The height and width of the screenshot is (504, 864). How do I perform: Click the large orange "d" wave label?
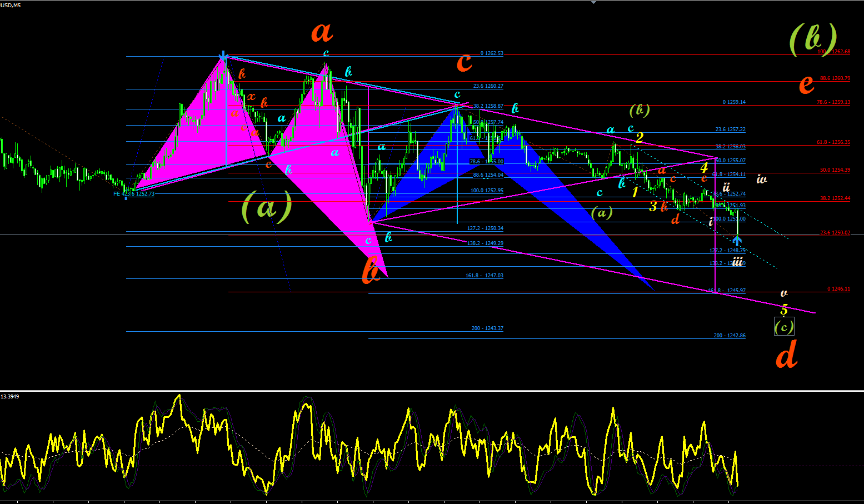pos(786,355)
